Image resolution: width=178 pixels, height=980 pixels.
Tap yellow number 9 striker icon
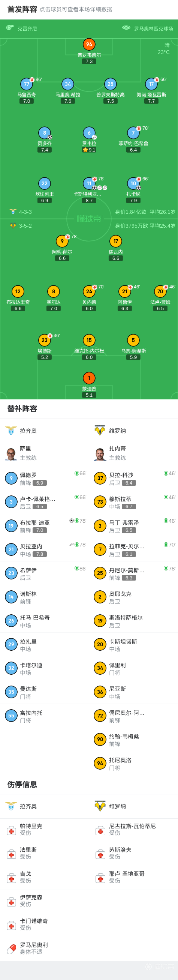click(x=62, y=241)
